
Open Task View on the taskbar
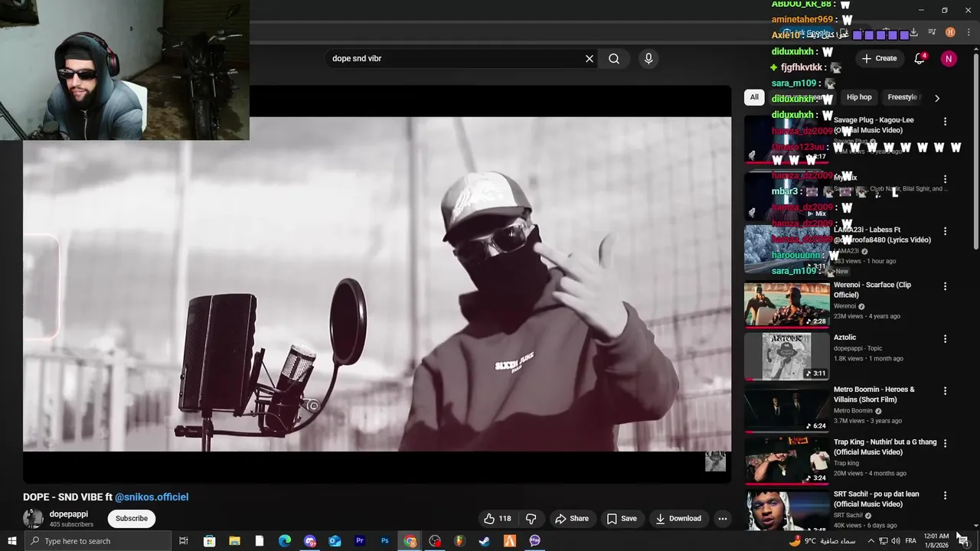pyautogui.click(x=184, y=541)
